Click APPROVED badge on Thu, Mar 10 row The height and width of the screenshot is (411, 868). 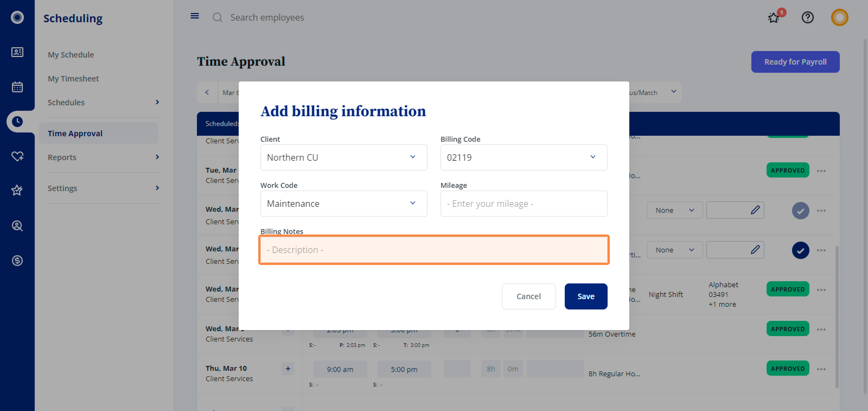tap(787, 368)
